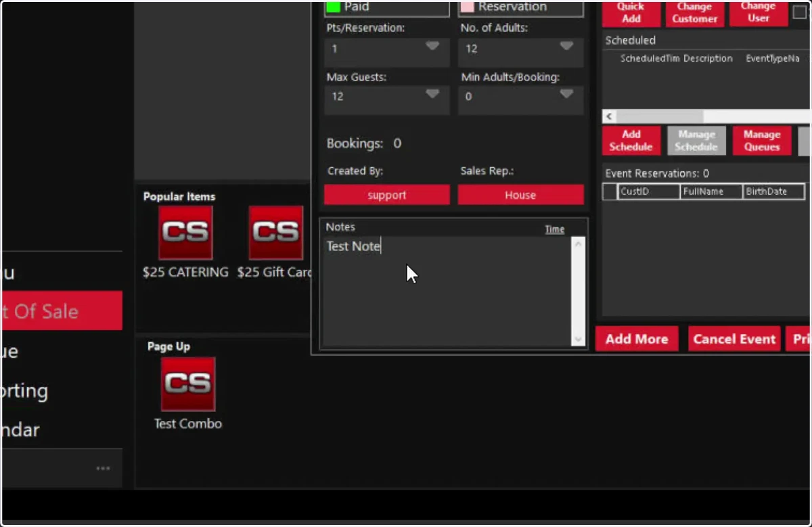Check the Event Reservations header checkbox cell
The height and width of the screenshot is (527, 812).
pos(610,191)
